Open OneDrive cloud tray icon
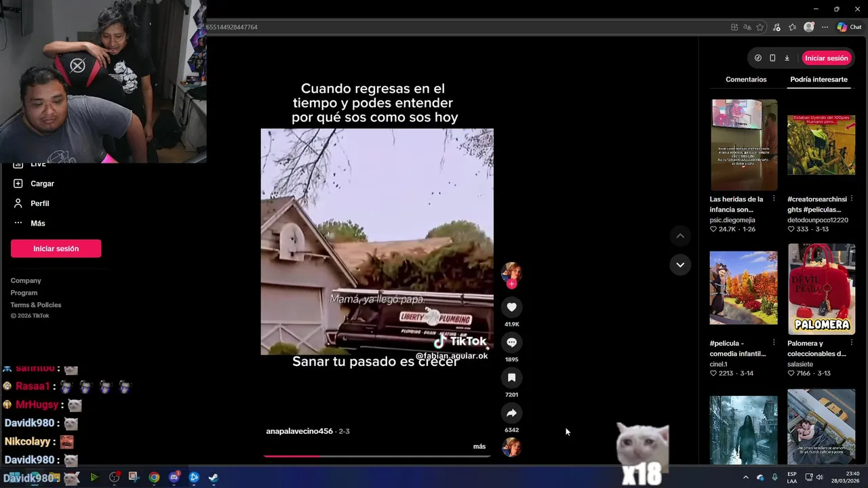868x488 pixels. click(x=760, y=477)
